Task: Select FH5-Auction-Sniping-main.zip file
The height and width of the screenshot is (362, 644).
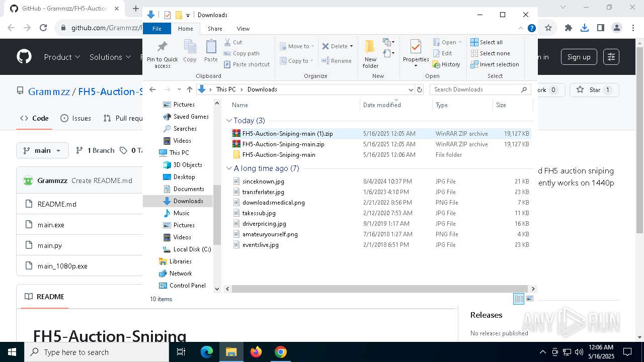Action: click(283, 144)
